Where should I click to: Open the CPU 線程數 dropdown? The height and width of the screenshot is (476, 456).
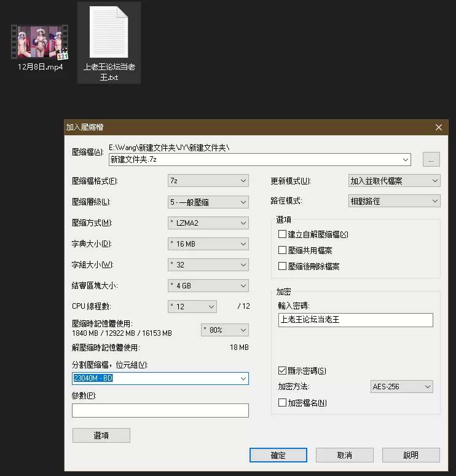tap(192, 306)
